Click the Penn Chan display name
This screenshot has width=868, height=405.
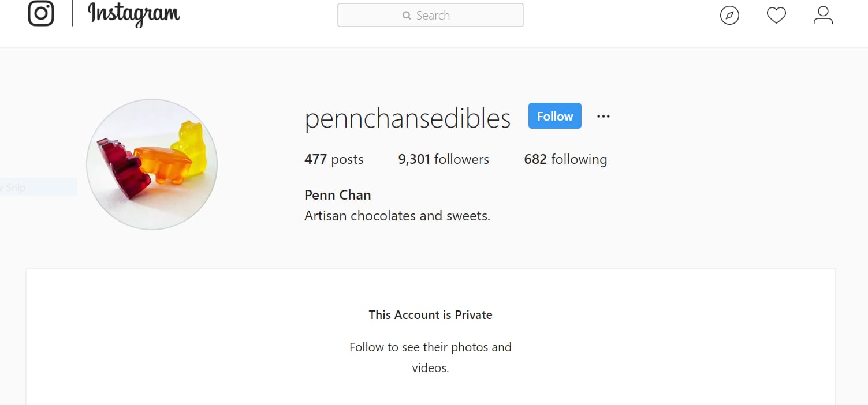[338, 195]
